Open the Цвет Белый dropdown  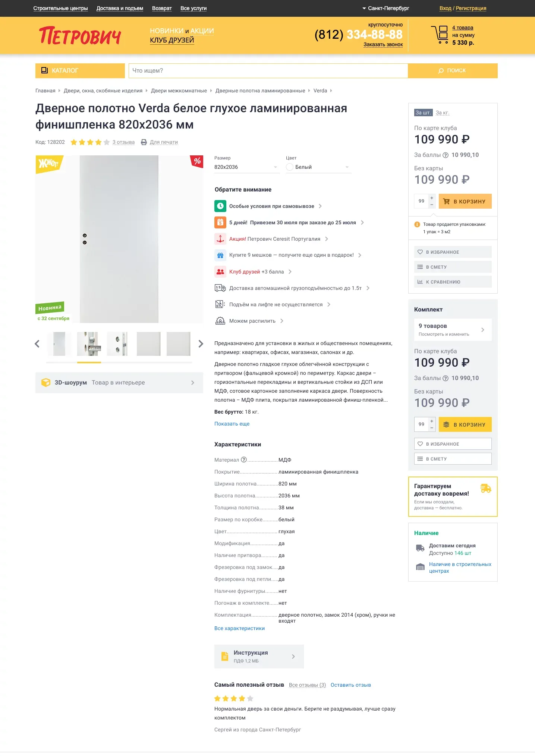pos(318,167)
